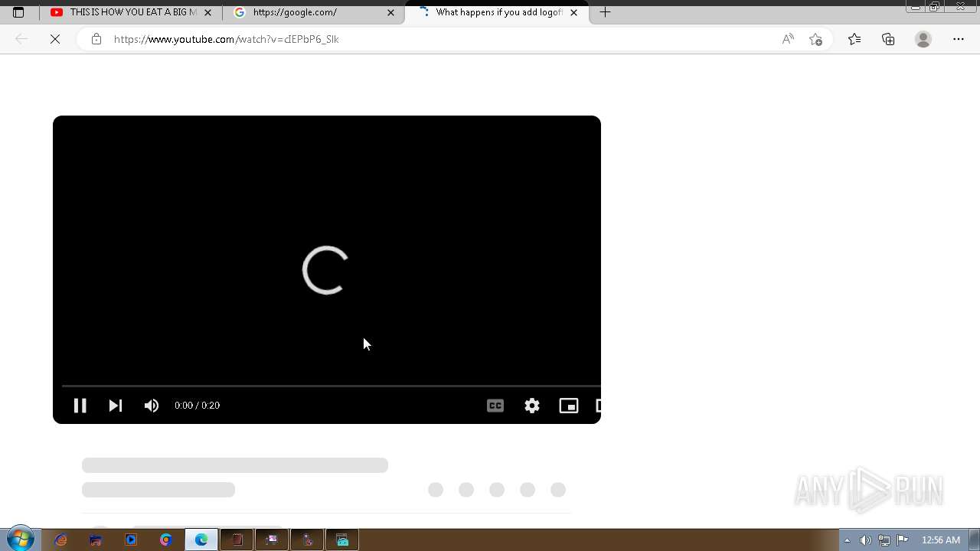Open Action Center flag icon
980x551 pixels.
(903, 540)
